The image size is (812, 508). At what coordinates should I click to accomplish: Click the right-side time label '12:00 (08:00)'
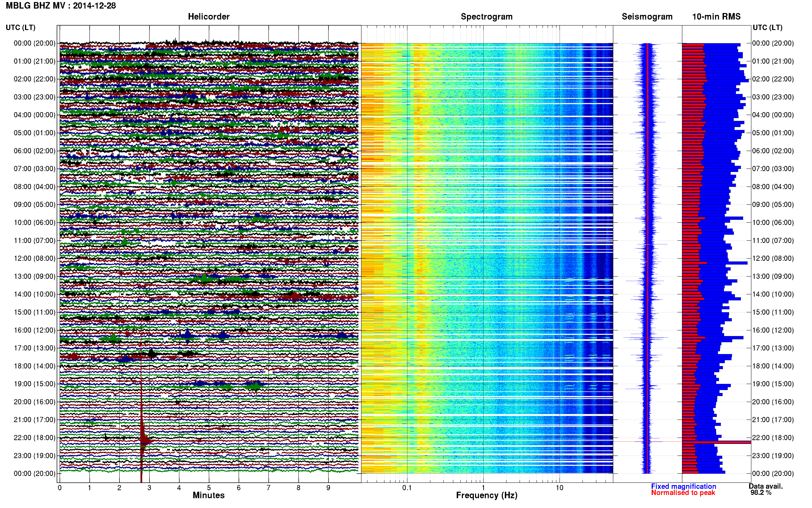[x=773, y=258]
